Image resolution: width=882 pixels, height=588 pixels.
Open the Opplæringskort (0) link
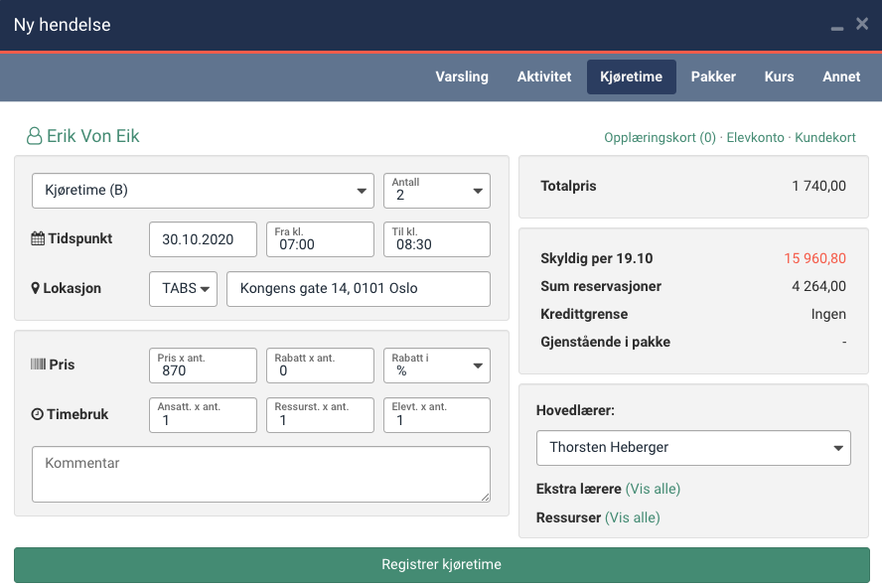coord(660,138)
